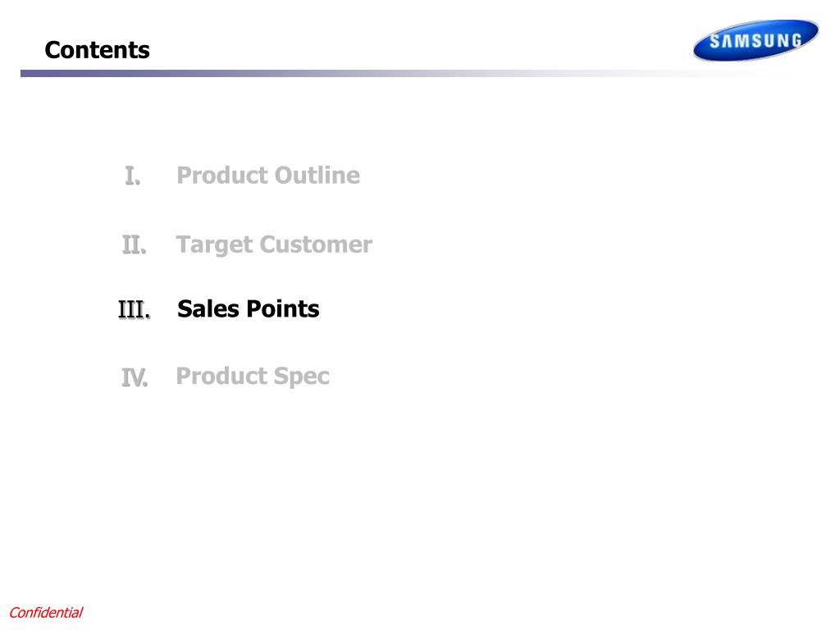840x630 pixels.
Task: Click the red Confidential footer text
Action: tap(46, 612)
